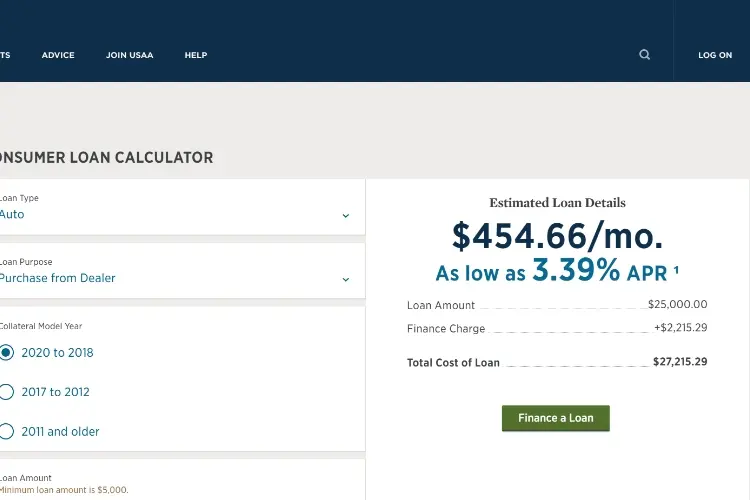Click the $454.66/mo. payment estimate

[558, 236]
